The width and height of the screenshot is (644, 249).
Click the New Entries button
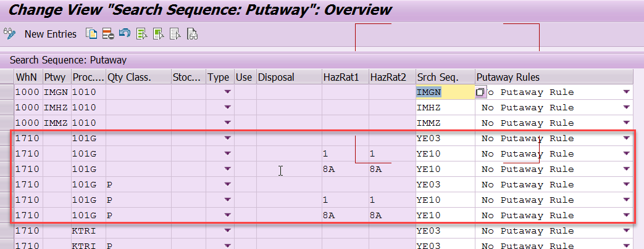tap(51, 34)
